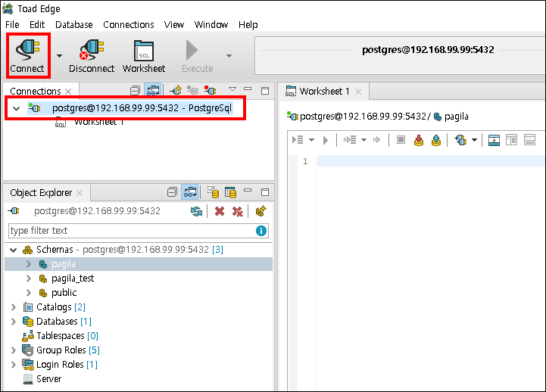Minimize the Object Explorer panel
The width and height of the screenshot is (546, 392).
tap(248, 190)
